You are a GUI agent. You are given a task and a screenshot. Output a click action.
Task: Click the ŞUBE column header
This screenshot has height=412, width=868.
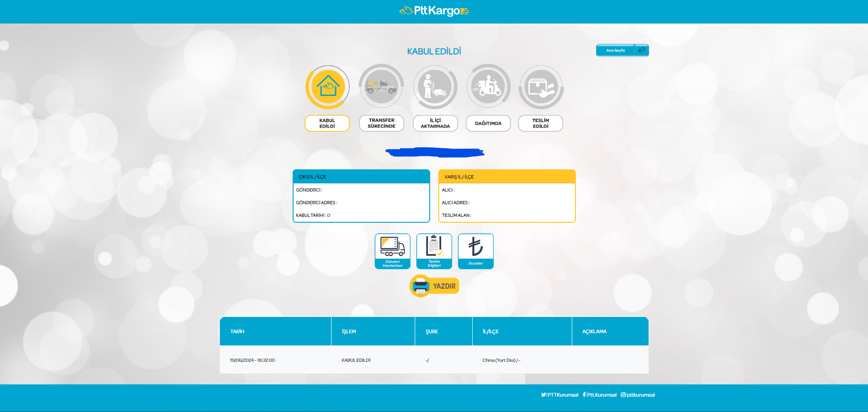coord(444,331)
